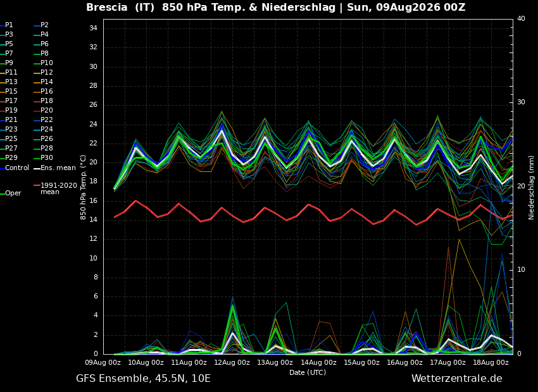Viewport: 538px width, 392px height.
Task: Click the "22" temperature axis value
Action: 93,144
